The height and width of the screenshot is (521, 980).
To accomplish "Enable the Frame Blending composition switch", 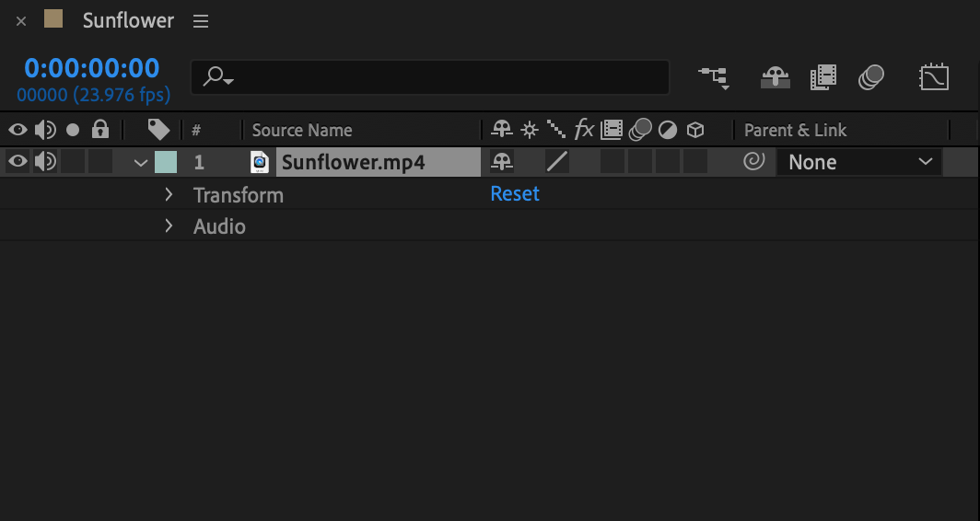I will (823, 78).
